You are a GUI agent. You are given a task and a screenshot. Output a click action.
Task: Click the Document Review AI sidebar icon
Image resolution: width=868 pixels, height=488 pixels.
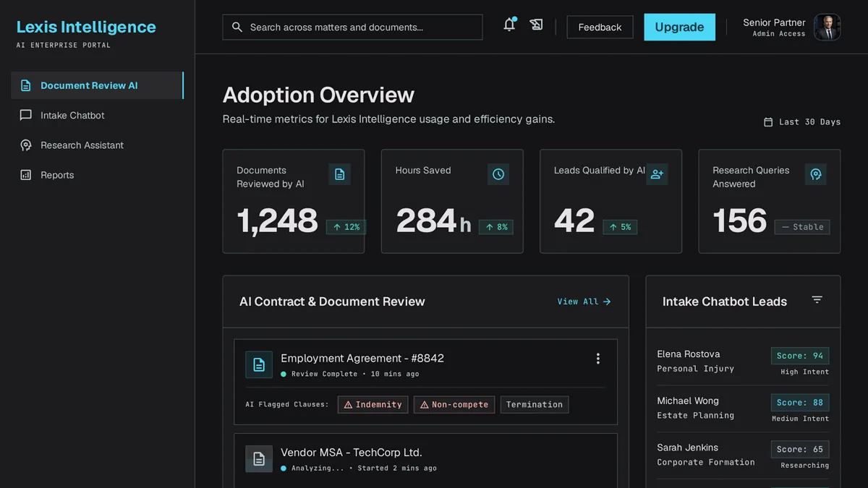[x=26, y=85]
